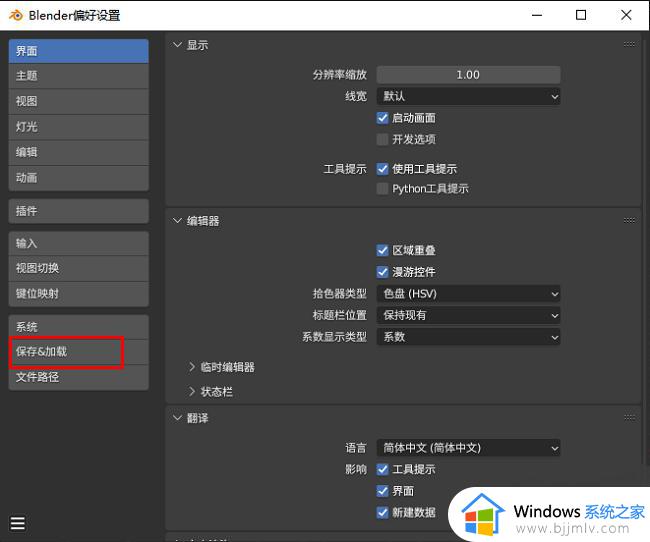Toggle the 新建数据 checkbox
This screenshot has height=542, width=650.
[x=382, y=513]
